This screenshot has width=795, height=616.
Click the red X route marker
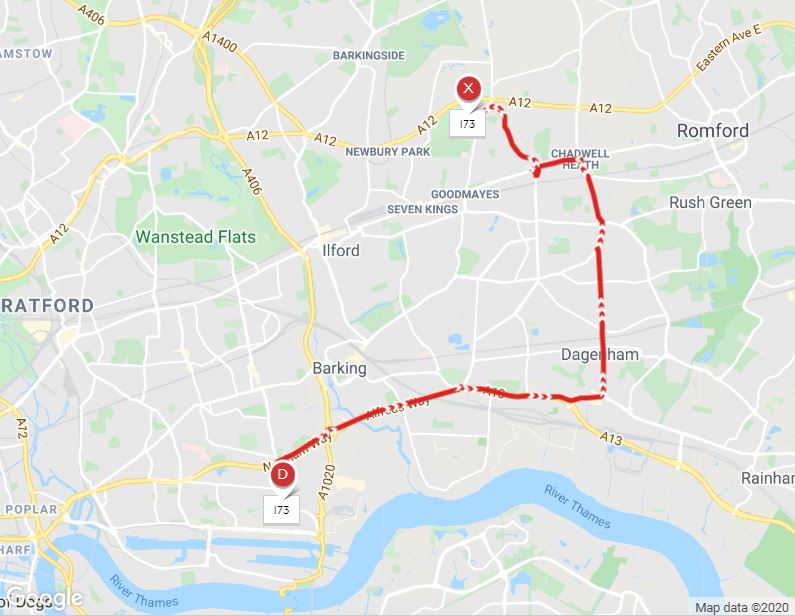pos(468,88)
